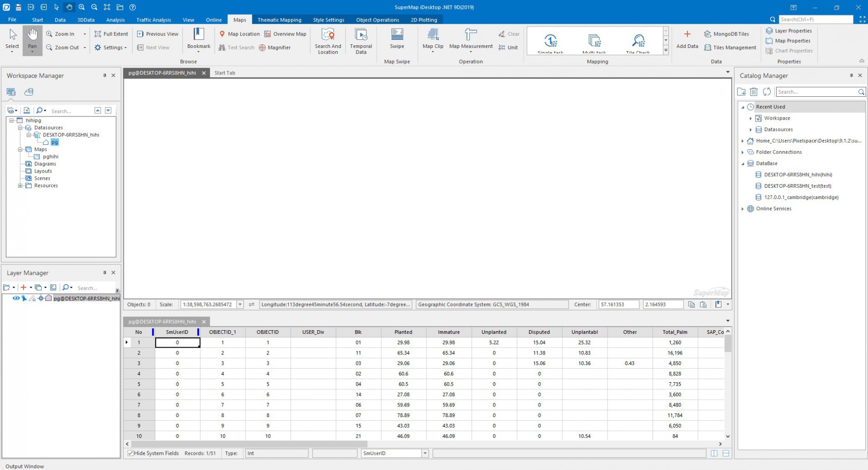The width and height of the screenshot is (868, 470).
Task: Open the Object Operations tab
Action: 377,20
